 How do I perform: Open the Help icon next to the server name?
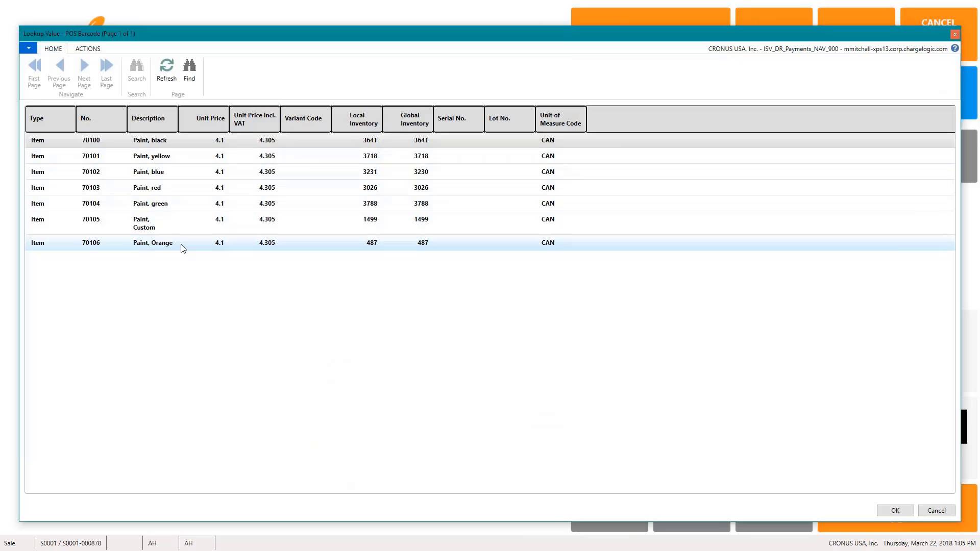pyautogui.click(x=955, y=48)
